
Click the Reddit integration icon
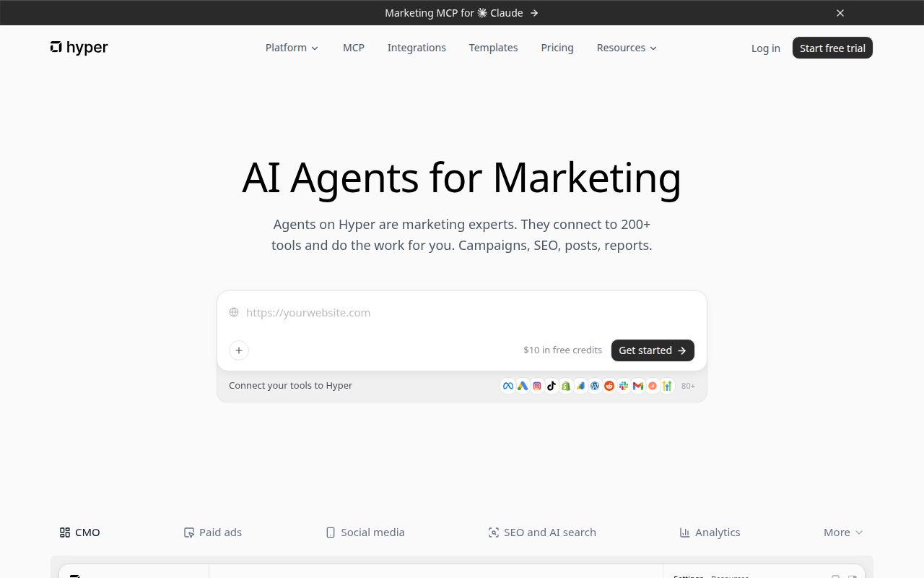click(x=609, y=386)
